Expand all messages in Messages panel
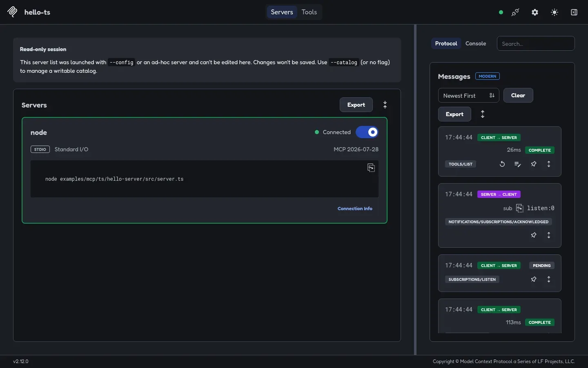 pos(483,114)
